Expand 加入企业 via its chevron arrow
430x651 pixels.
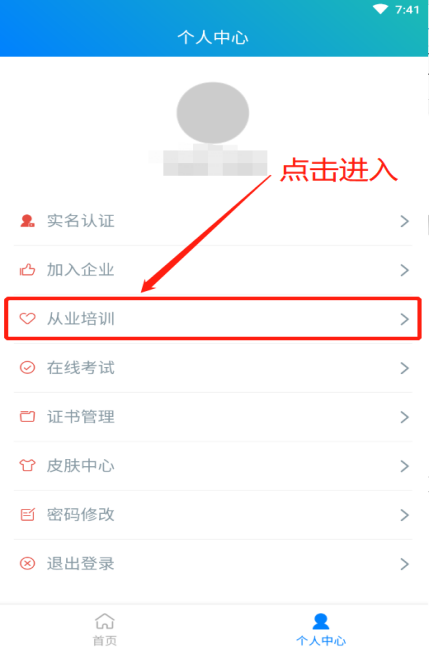point(405,270)
